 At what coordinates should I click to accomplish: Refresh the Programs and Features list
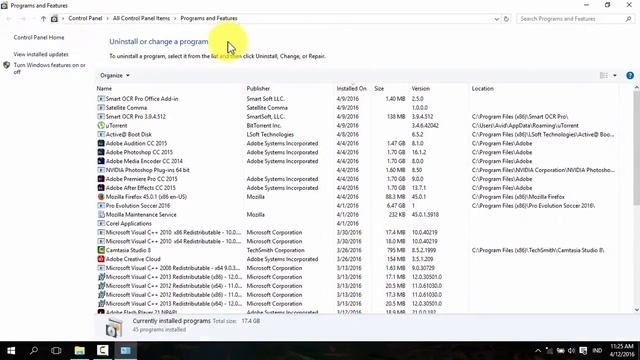[506, 19]
